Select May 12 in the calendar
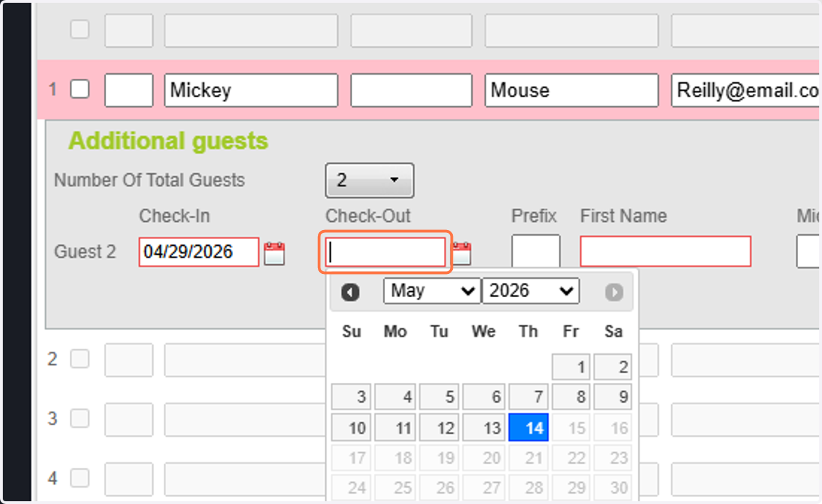Screen dimensions: 822x504 click(439, 427)
